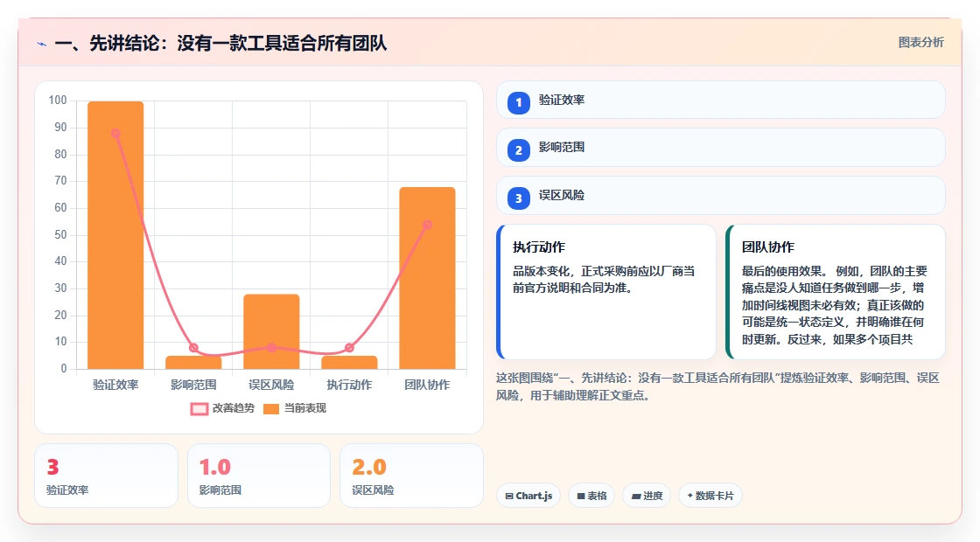This screenshot has width=980, height=542.
Task: Select list item 2 影响范围
Action: pos(721,148)
